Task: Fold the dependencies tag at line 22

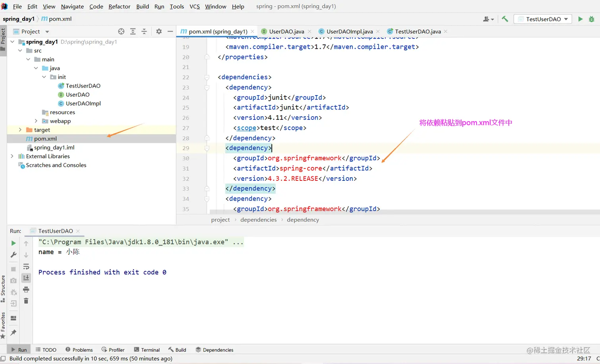Action: pos(207,77)
